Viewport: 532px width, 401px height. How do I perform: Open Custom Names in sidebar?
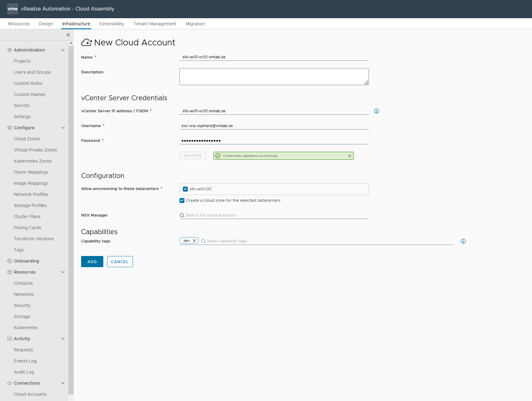[30, 94]
